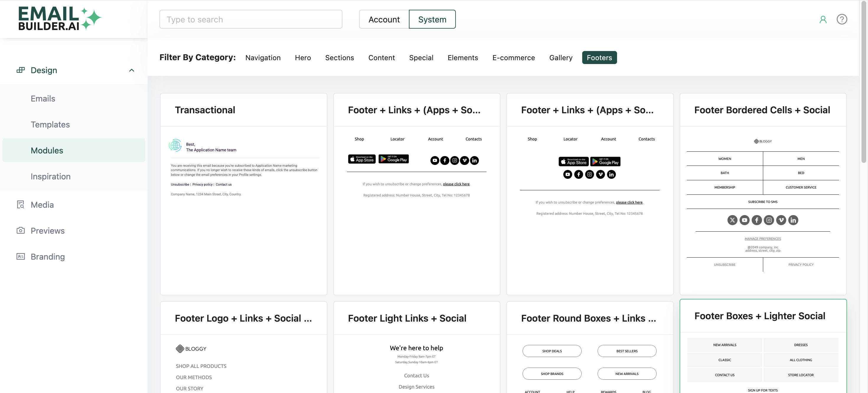Open Templates in the sidebar

click(50, 125)
